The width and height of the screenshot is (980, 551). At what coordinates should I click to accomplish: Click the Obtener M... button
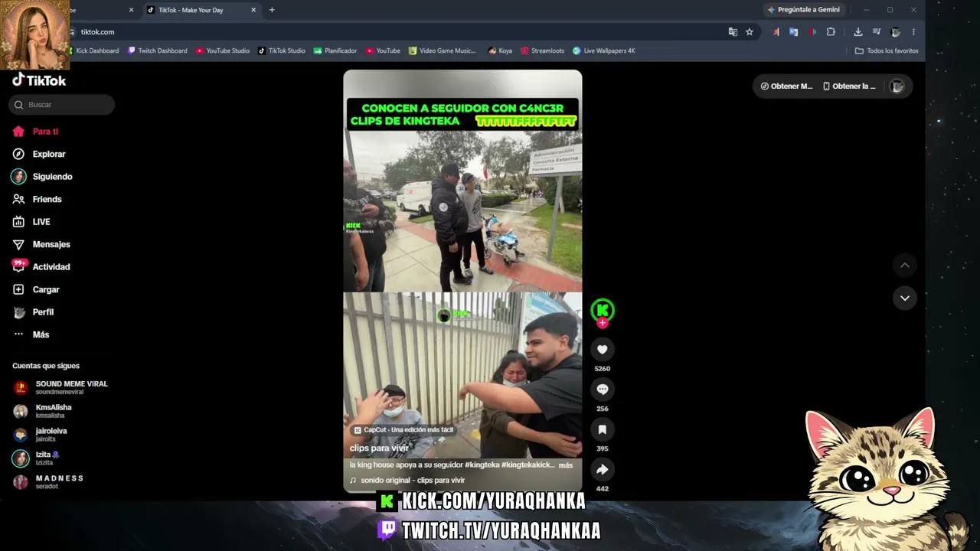(786, 86)
